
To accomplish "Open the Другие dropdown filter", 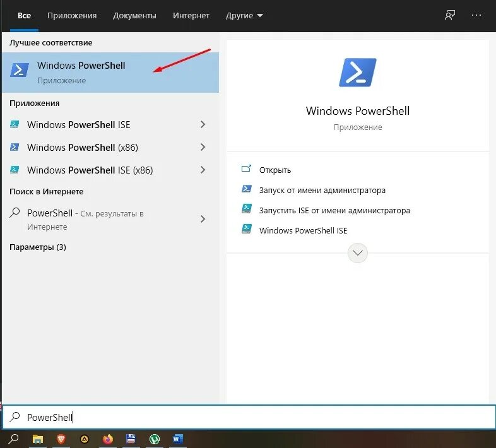I will point(244,16).
